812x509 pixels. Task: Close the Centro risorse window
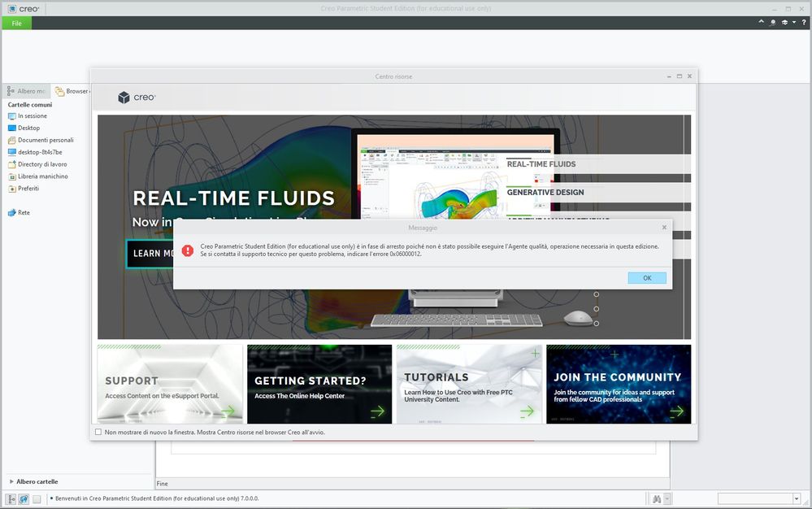pos(690,76)
